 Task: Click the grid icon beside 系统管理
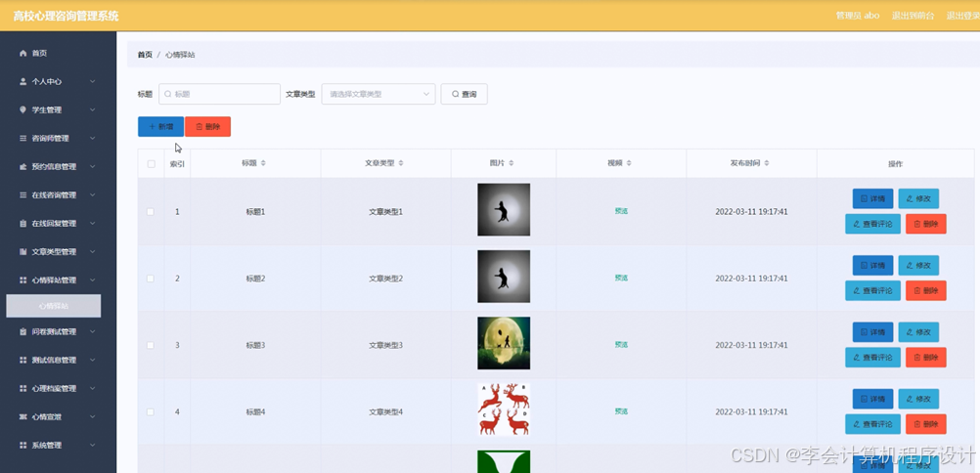(23, 446)
